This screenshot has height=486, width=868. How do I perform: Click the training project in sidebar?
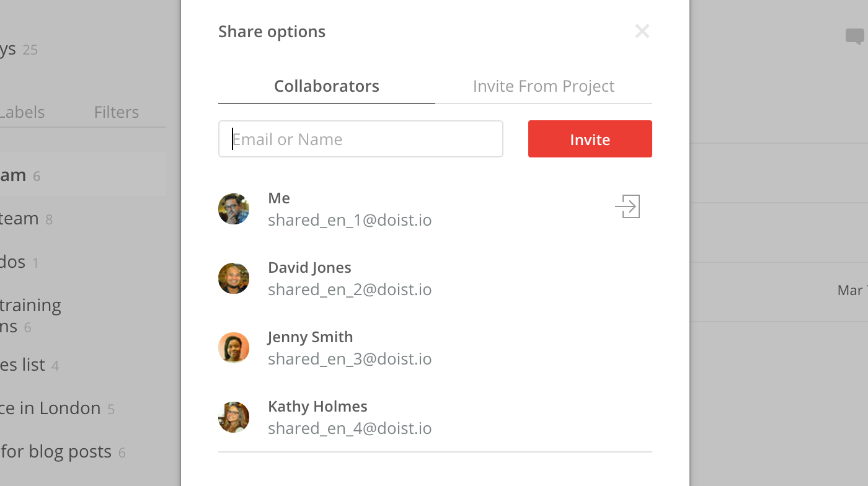31,315
